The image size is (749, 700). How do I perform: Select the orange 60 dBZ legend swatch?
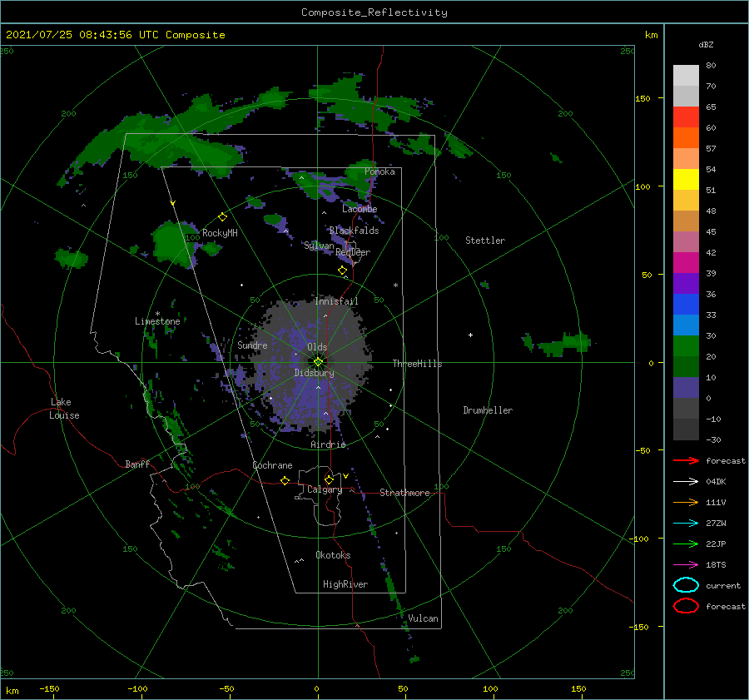click(686, 137)
